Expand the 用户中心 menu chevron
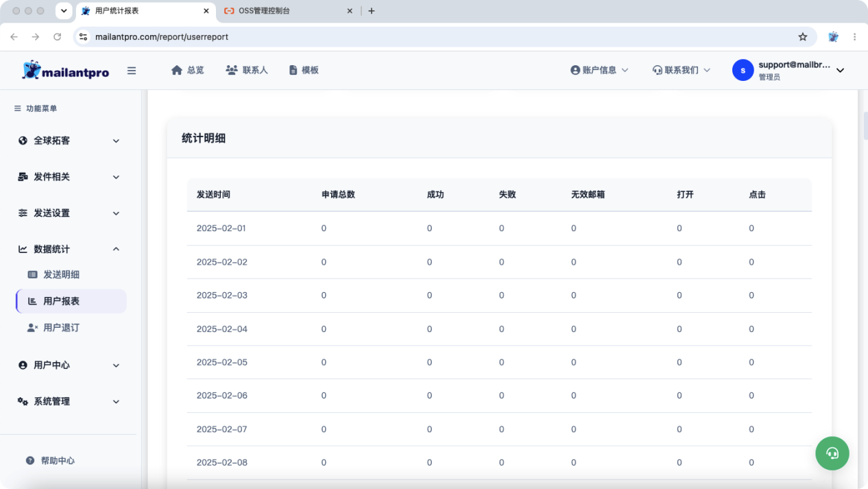 click(x=116, y=366)
